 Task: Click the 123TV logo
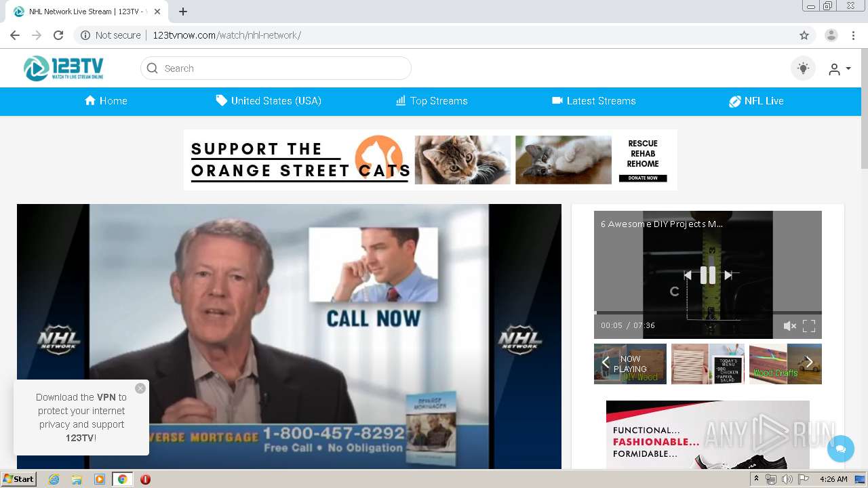pos(64,68)
